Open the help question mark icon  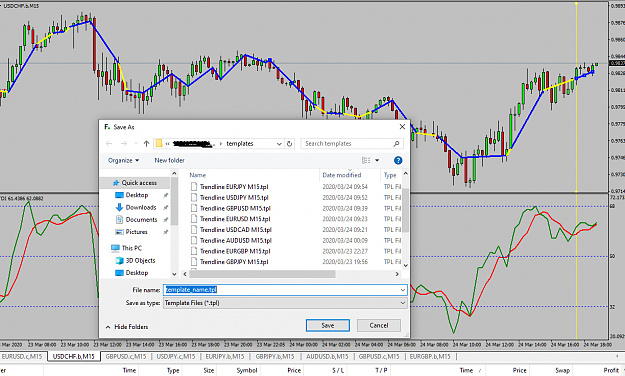398,160
